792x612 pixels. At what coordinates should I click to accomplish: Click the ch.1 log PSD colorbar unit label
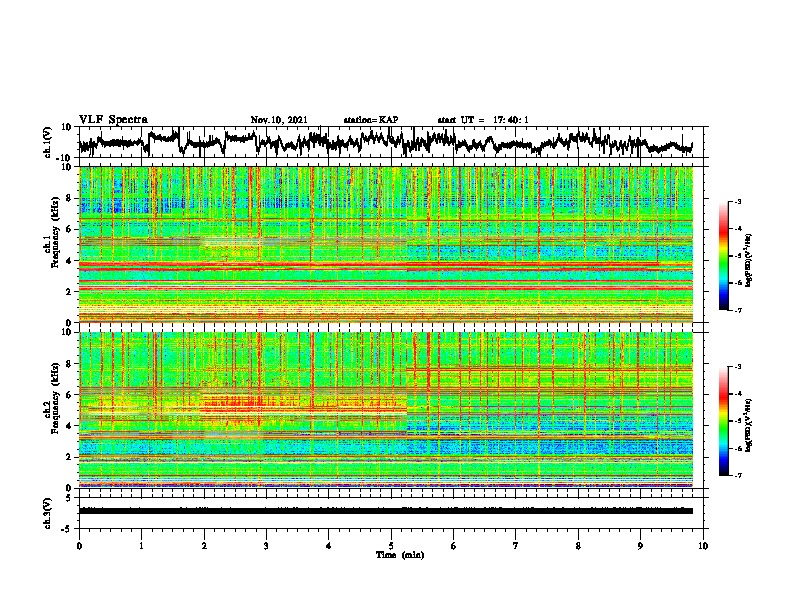[749, 261]
